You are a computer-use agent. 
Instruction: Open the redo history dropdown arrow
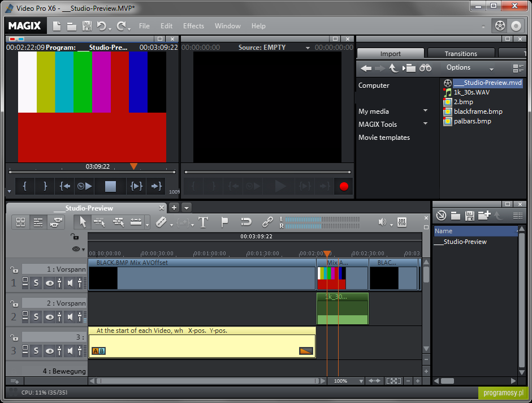pyautogui.click(x=129, y=29)
